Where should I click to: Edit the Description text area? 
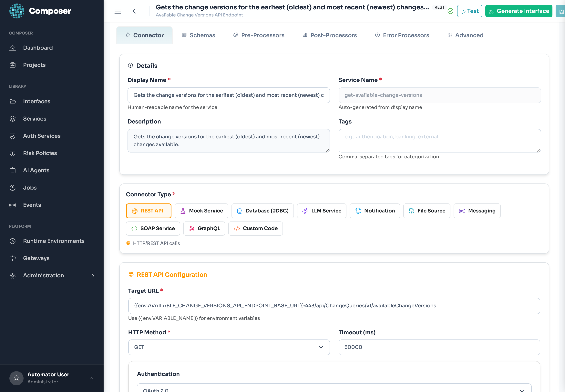pos(229,141)
